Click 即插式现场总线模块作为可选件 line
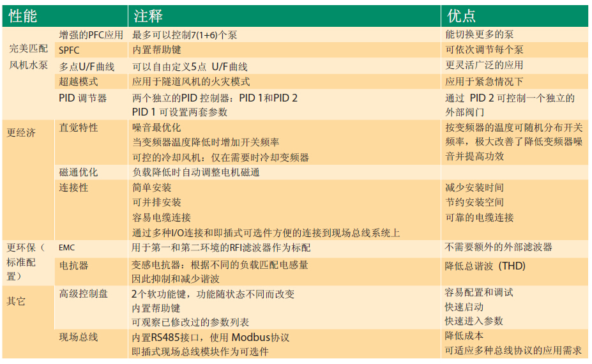This screenshot has height=364, width=592. tap(200, 352)
